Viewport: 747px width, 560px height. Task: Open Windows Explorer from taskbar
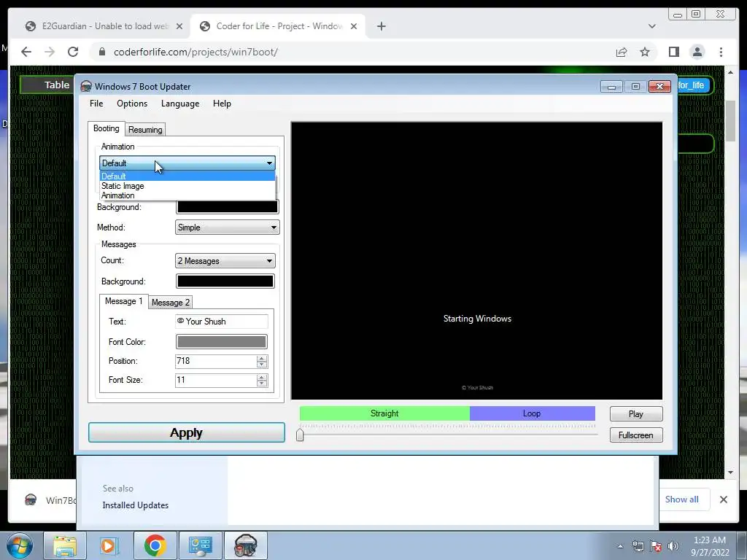click(x=64, y=545)
